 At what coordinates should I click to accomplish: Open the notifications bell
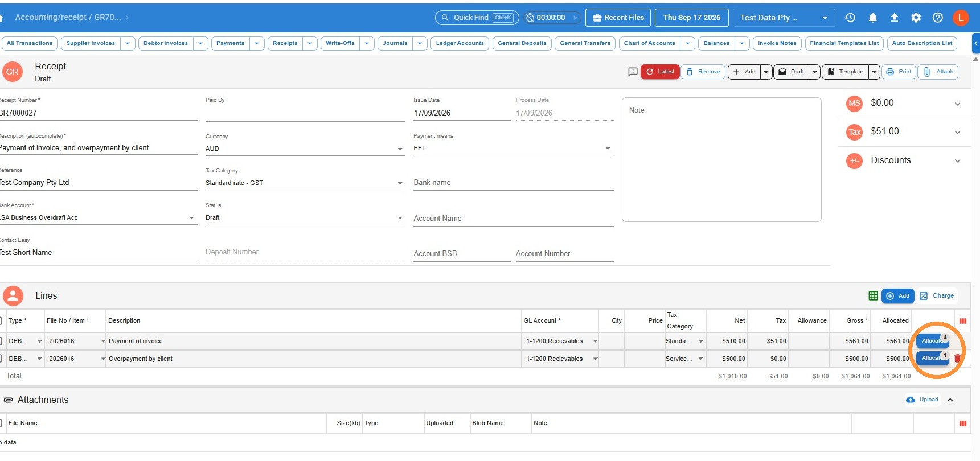(872, 18)
